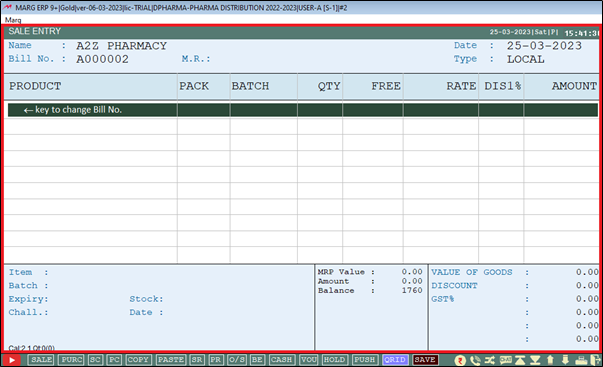Open the phone call icon
603x367 pixels.
click(x=475, y=360)
